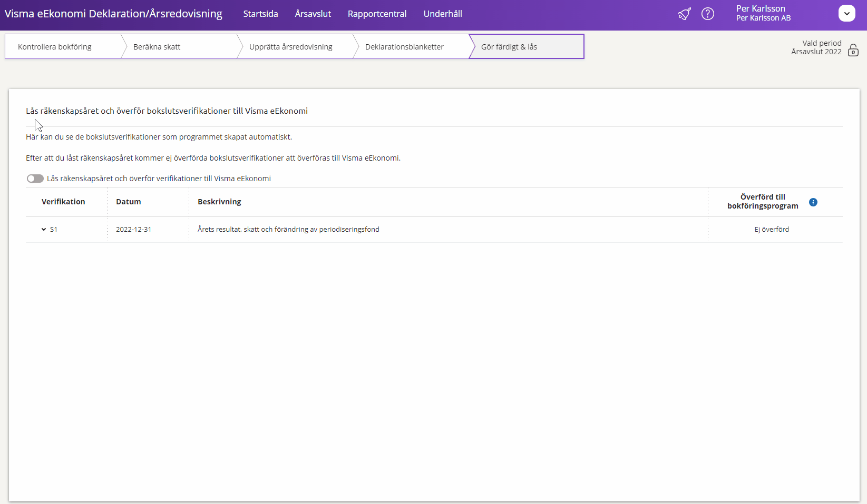Open help via the question mark icon
This screenshot has width=867, height=504.
[x=708, y=14]
